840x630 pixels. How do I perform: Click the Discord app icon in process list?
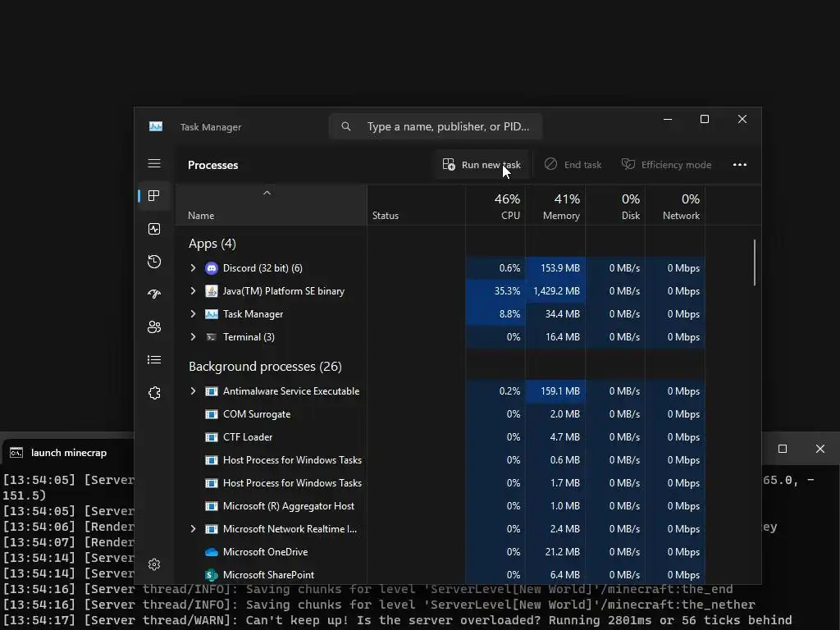[212, 268]
